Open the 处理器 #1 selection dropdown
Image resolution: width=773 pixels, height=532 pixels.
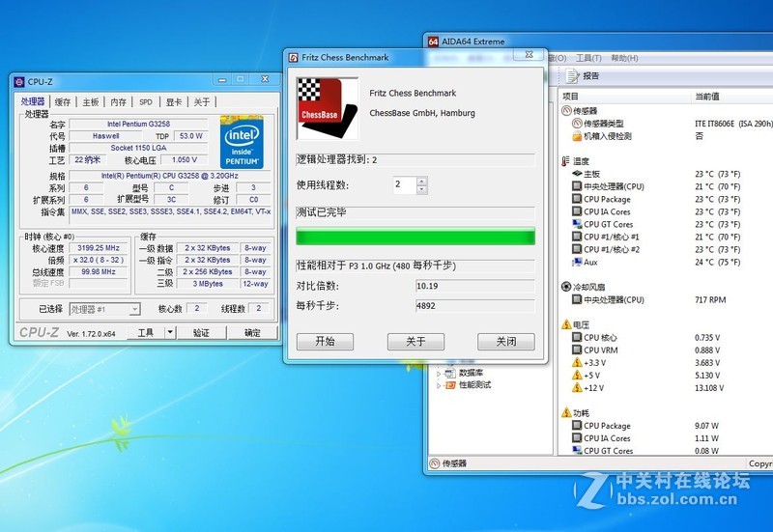104,309
